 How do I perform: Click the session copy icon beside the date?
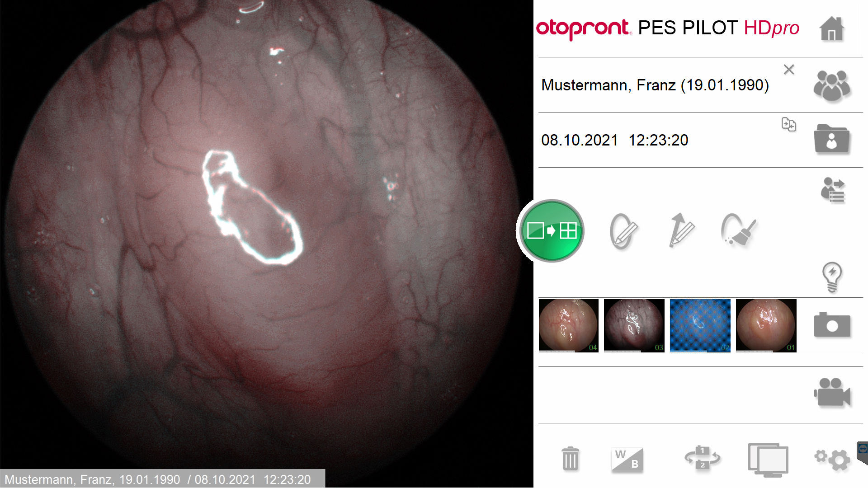[x=789, y=124]
